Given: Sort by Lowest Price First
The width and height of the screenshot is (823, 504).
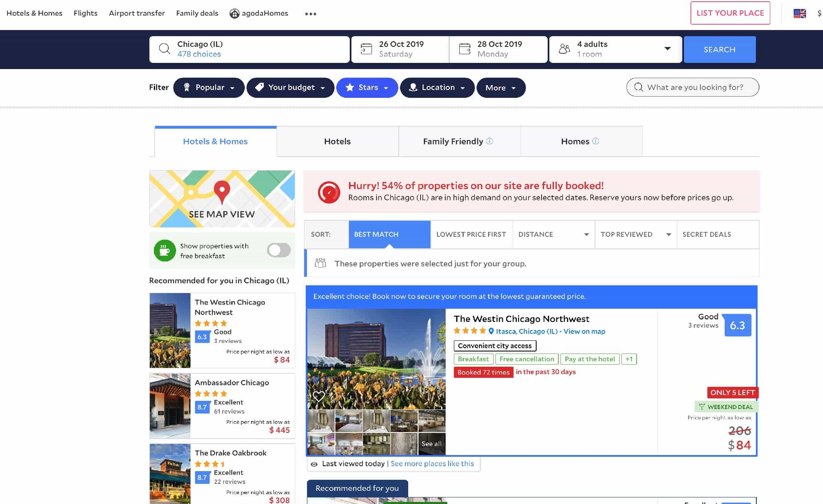Looking at the screenshot, I should (471, 234).
